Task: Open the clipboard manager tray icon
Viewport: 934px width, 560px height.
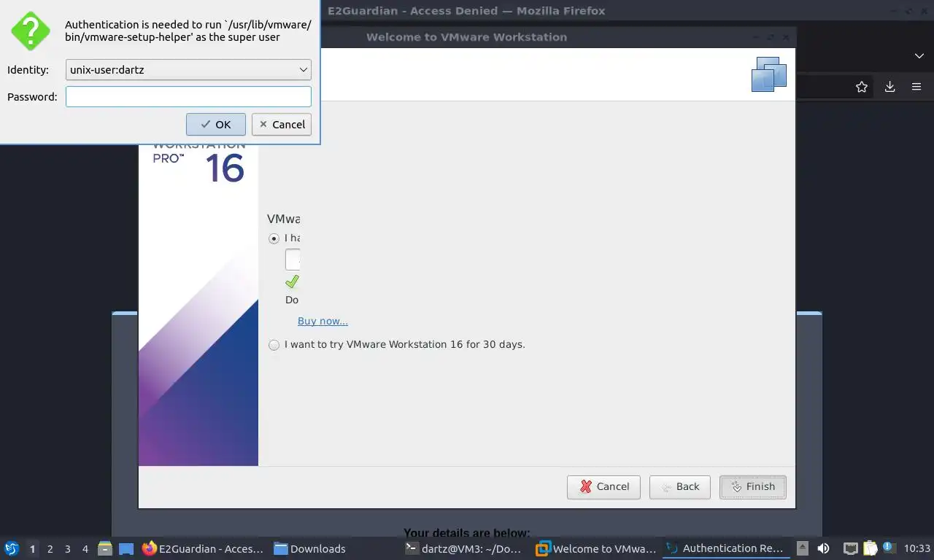Action: pyautogui.click(x=870, y=548)
